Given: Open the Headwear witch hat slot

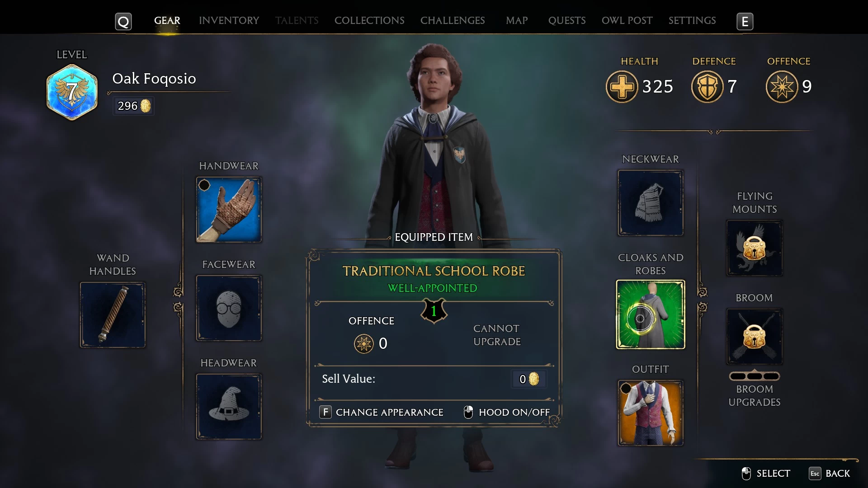Looking at the screenshot, I should (229, 407).
